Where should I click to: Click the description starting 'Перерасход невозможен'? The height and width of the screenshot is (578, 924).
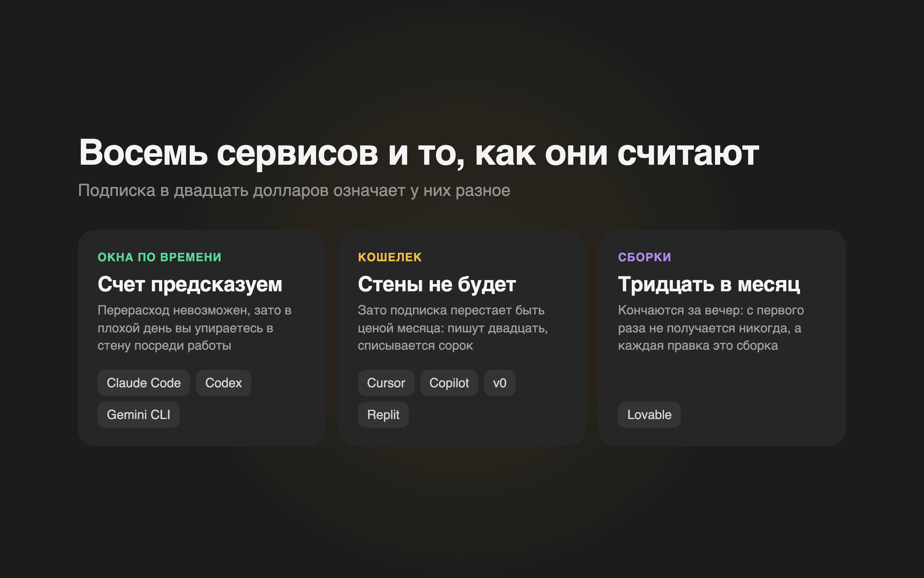click(194, 328)
